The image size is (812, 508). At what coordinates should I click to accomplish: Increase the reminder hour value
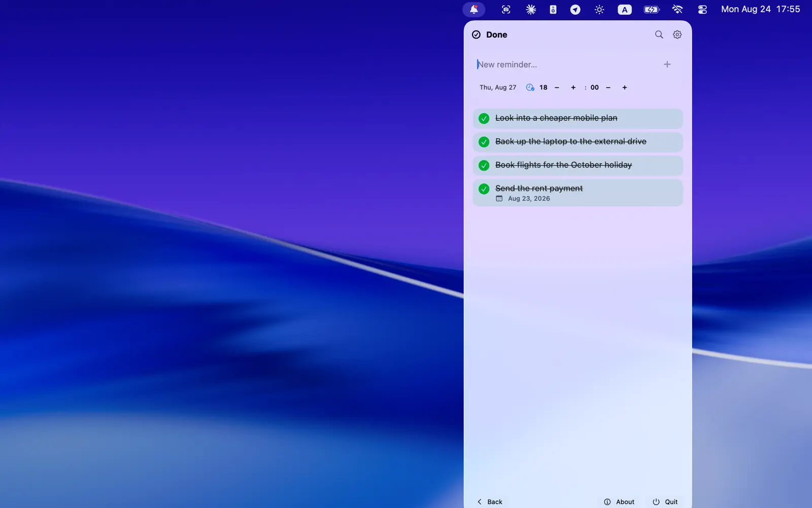point(573,87)
